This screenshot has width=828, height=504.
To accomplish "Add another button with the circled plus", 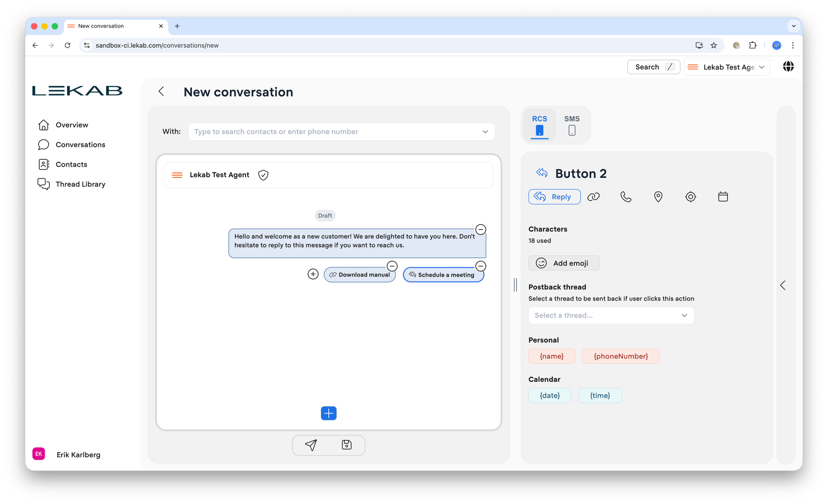I will [x=313, y=274].
